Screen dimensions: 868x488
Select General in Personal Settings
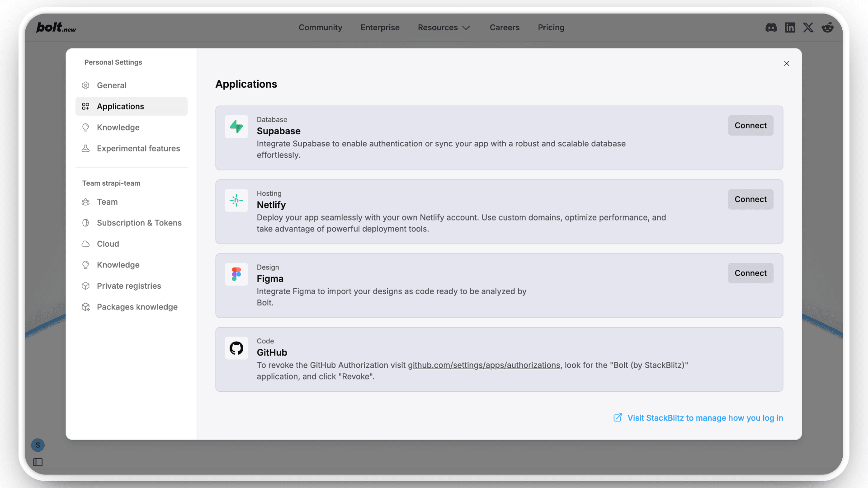click(131, 85)
